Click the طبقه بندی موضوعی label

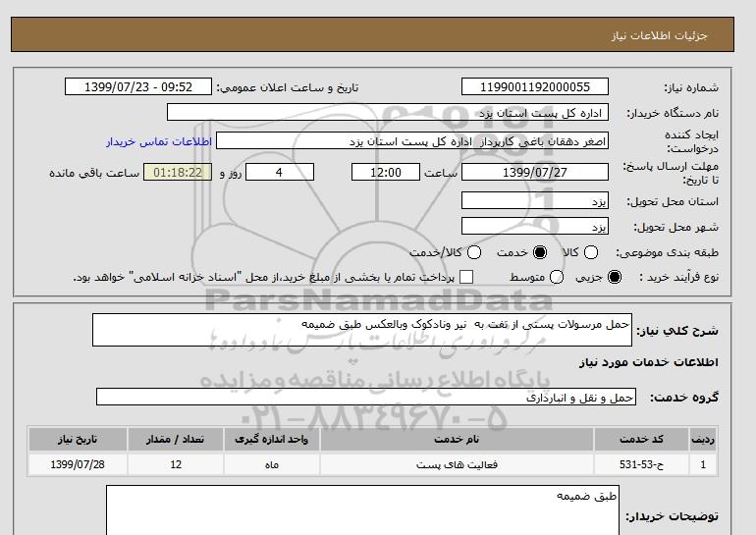coord(668,252)
